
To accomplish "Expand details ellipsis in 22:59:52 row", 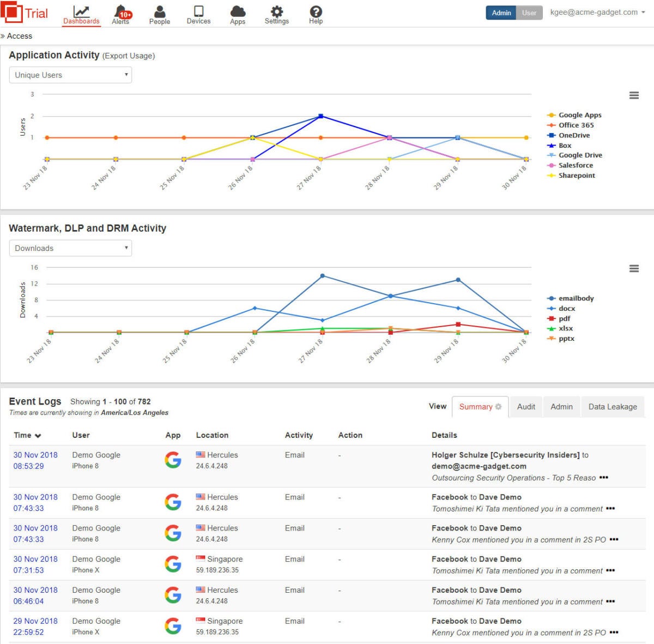I will (x=614, y=633).
